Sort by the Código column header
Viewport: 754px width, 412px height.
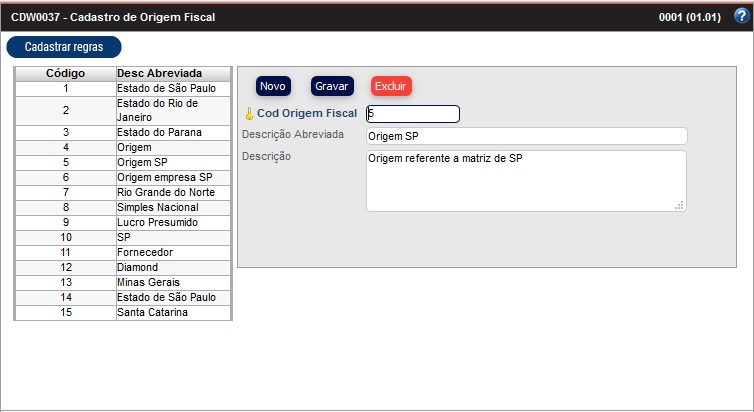point(65,73)
